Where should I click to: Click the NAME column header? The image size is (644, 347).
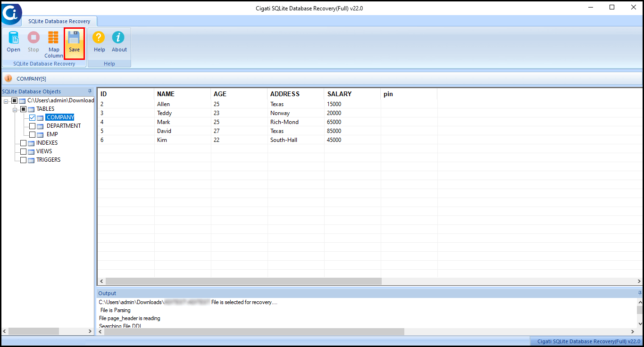coord(183,94)
